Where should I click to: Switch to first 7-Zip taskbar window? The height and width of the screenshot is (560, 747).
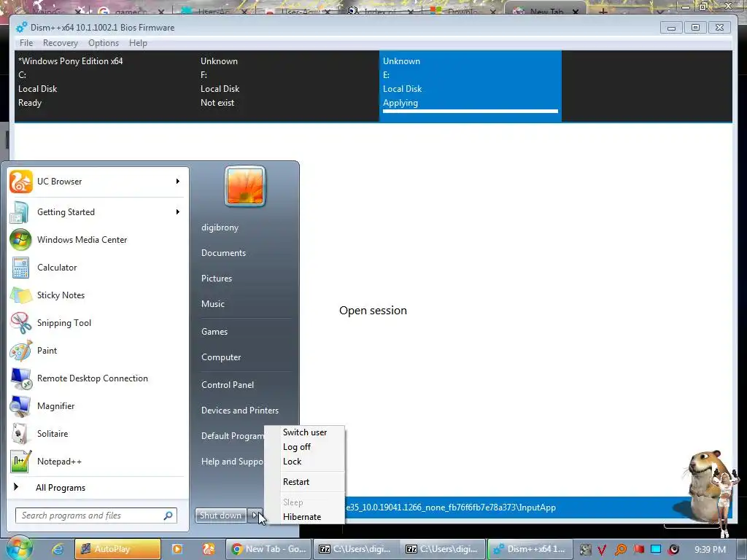pyautogui.click(x=355, y=549)
